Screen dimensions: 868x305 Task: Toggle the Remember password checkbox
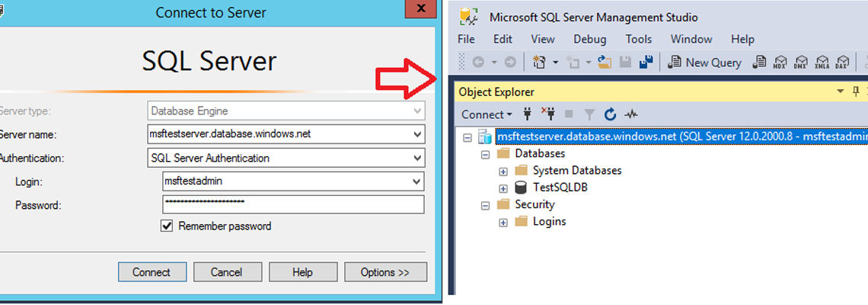pyautogui.click(x=167, y=226)
